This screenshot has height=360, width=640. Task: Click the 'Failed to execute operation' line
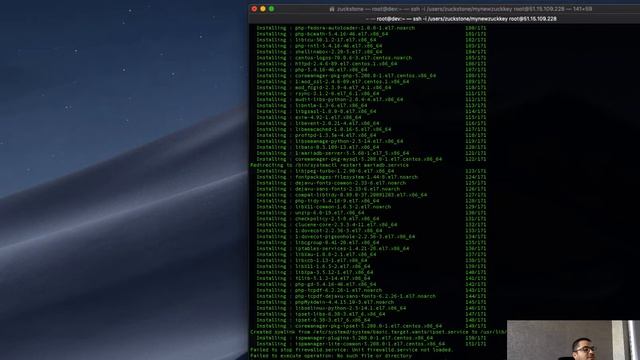331,356
